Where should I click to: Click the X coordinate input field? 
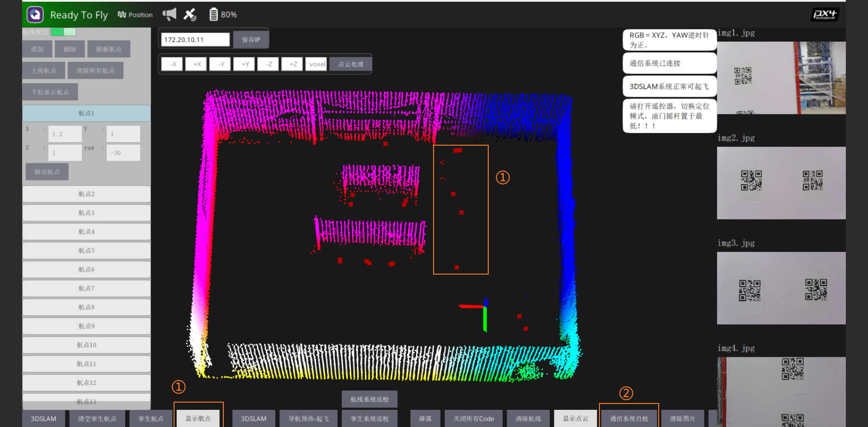coord(65,134)
